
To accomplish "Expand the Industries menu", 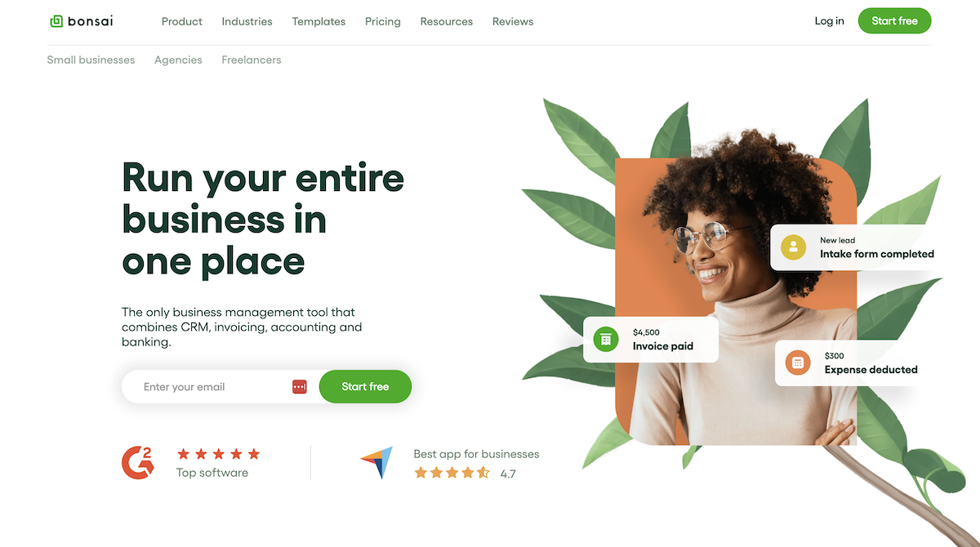I will pyautogui.click(x=247, y=21).
